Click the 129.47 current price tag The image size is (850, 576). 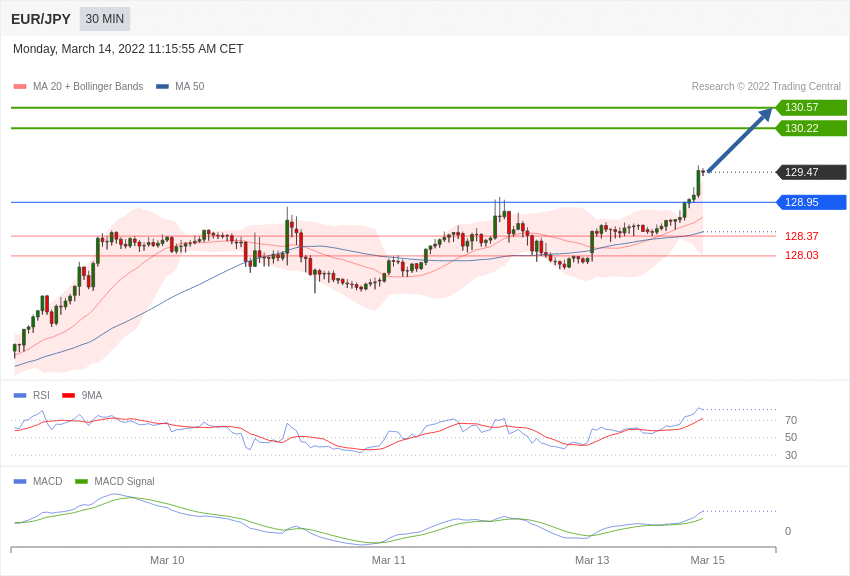811,172
